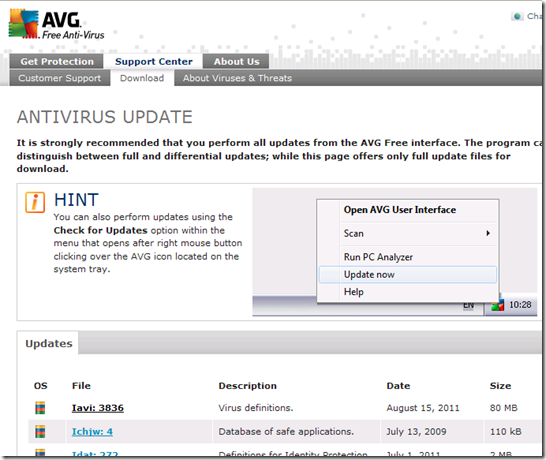
Task: Click OS icon in Ichjw: 4 row
Action: 40,431
